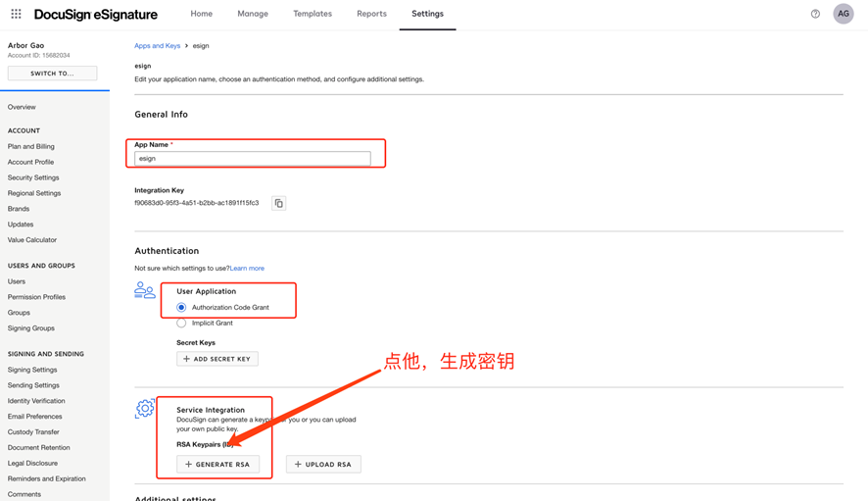Select the Implicit Grant radio button
This screenshot has height=501, width=868.
click(x=181, y=324)
